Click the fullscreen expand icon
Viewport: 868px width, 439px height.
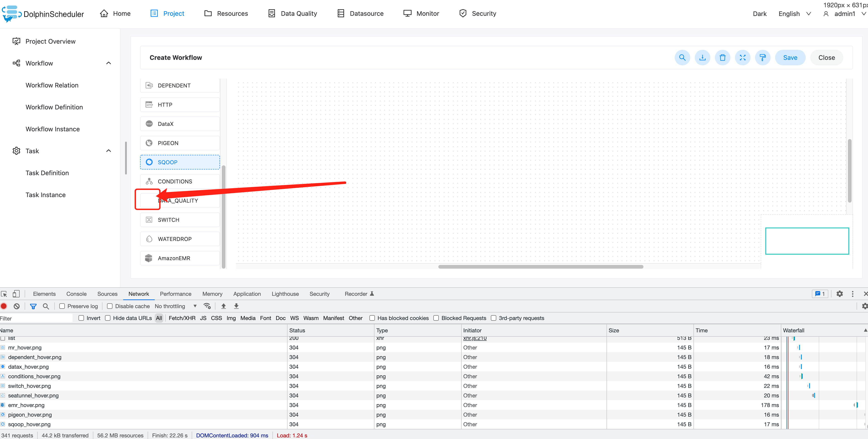(x=742, y=58)
